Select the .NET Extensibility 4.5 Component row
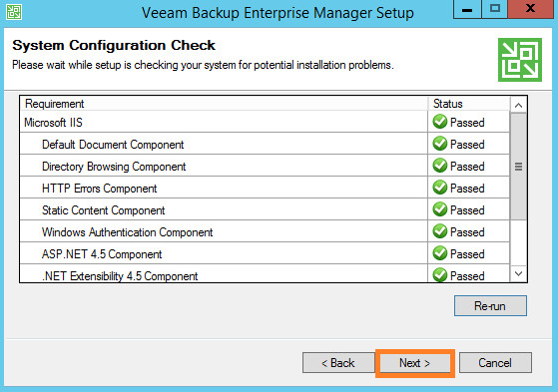Viewport: 558px width, 392px height. coord(265,273)
